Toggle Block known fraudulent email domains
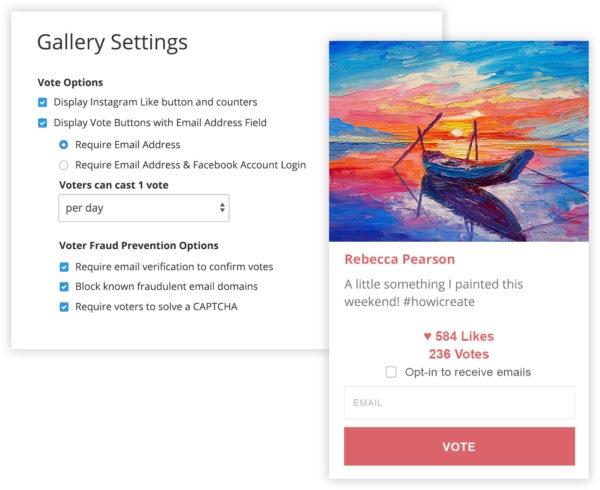 (x=64, y=287)
